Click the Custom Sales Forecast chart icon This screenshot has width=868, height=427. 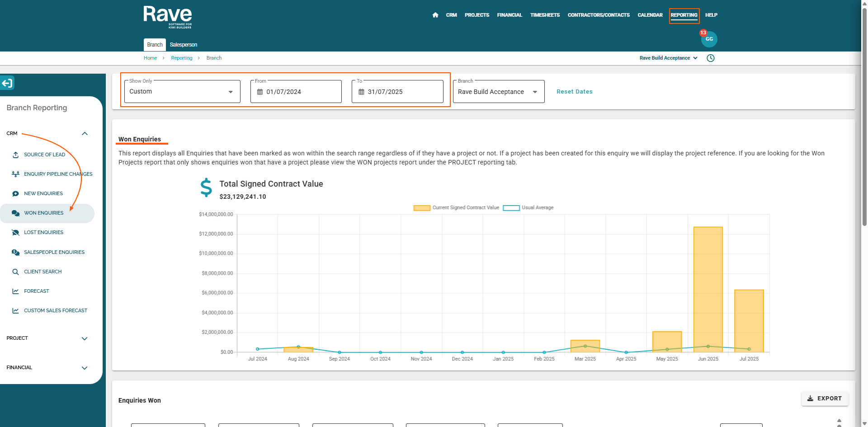coord(15,310)
